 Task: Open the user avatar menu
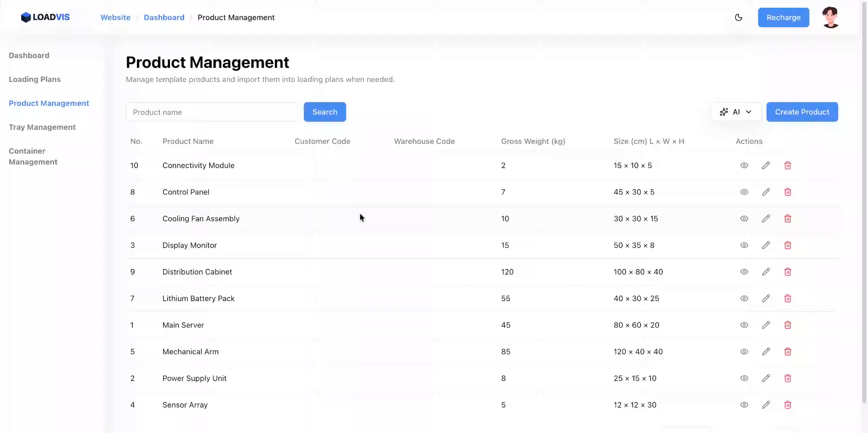(830, 18)
